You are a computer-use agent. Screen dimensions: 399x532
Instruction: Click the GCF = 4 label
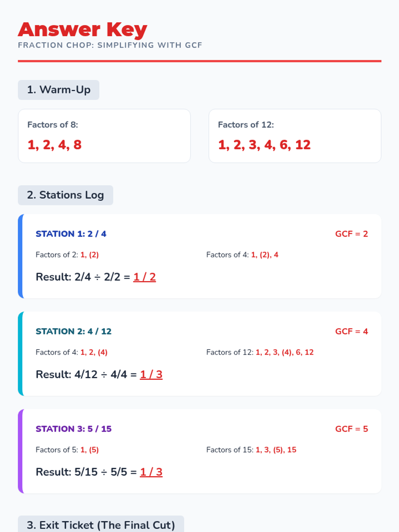[351, 332]
